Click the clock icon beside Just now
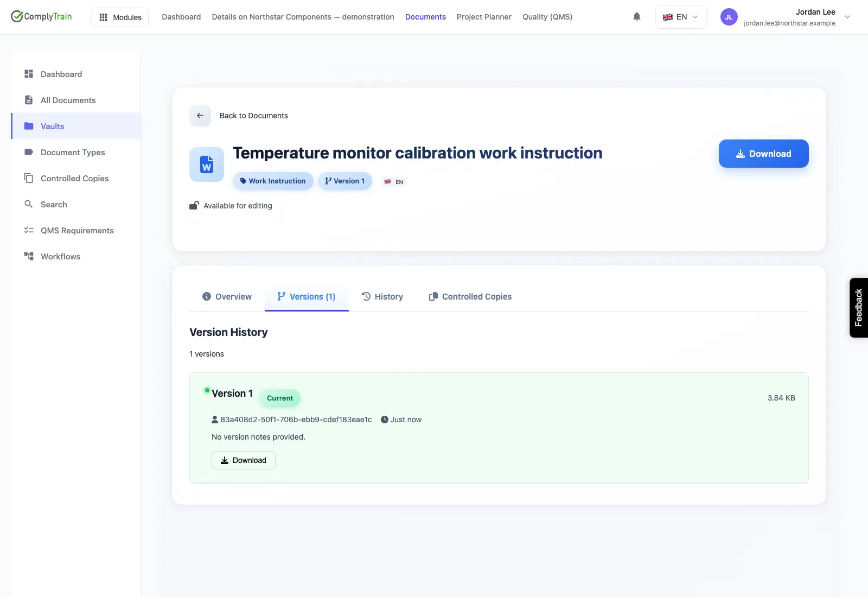 pyautogui.click(x=385, y=420)
